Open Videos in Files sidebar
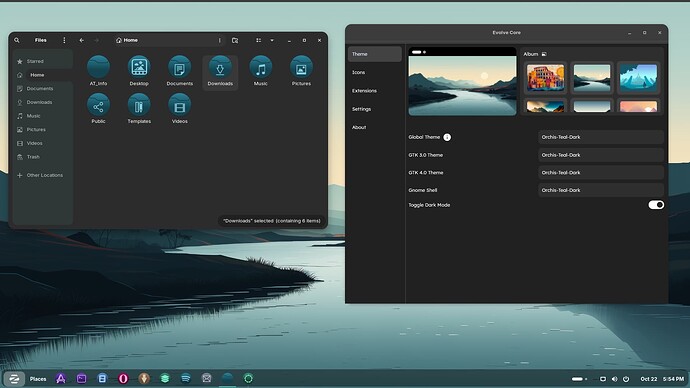690x388 pixels. click(43, 143)
